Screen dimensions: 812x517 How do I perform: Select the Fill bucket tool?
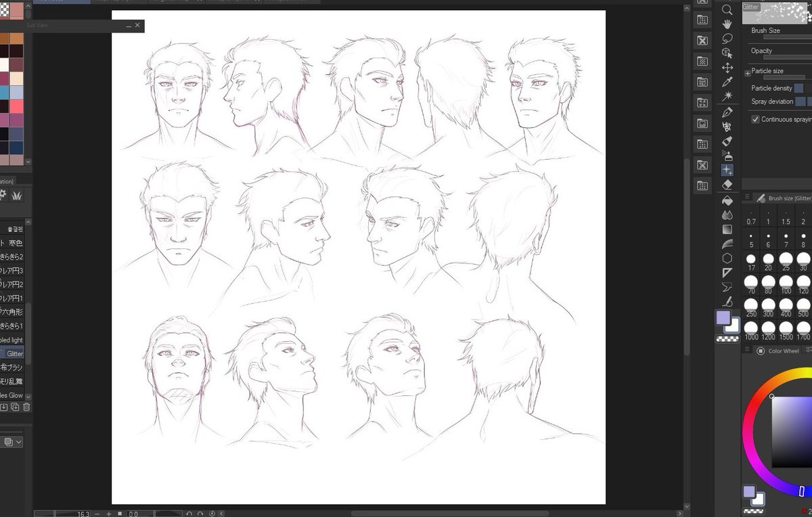(x=727, y=201)
